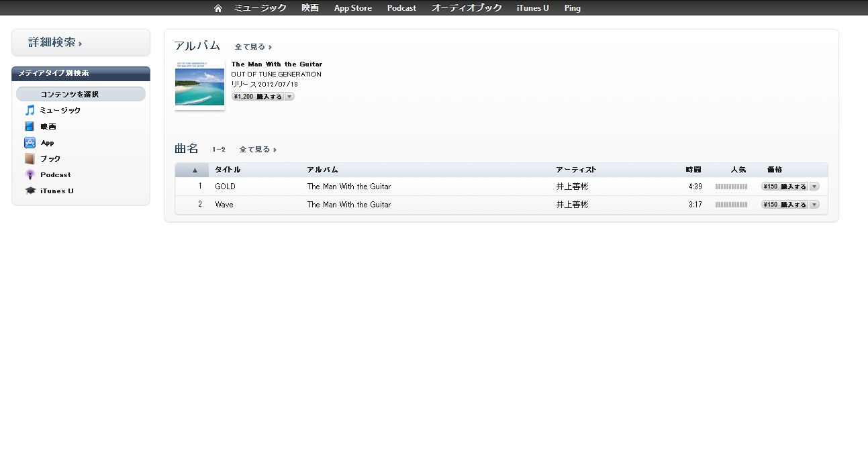Open 詳細検索 advanced search
The image size is (868, 463).
(x=55, y=42)
